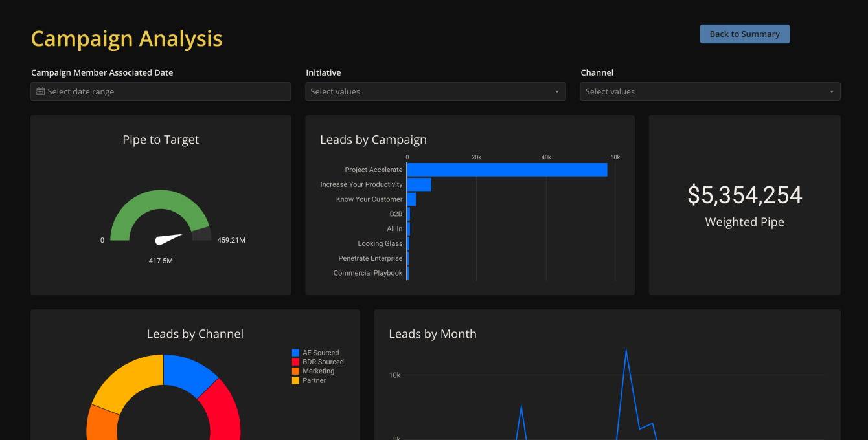Open the Channel Select values dropdown
The width and height of the screenshot is (868, 440).
710,91
